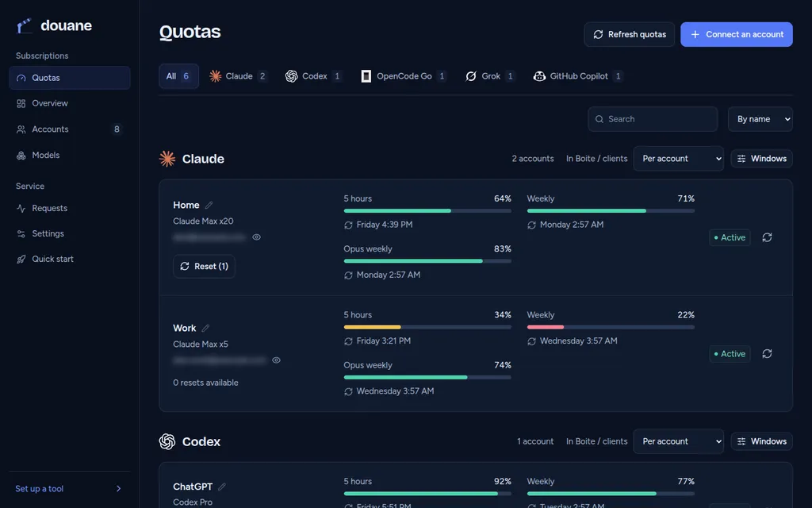The width and height of the screenshot is (812, 508).
Task: Refresh the Home account row icon
Action: 767,237
